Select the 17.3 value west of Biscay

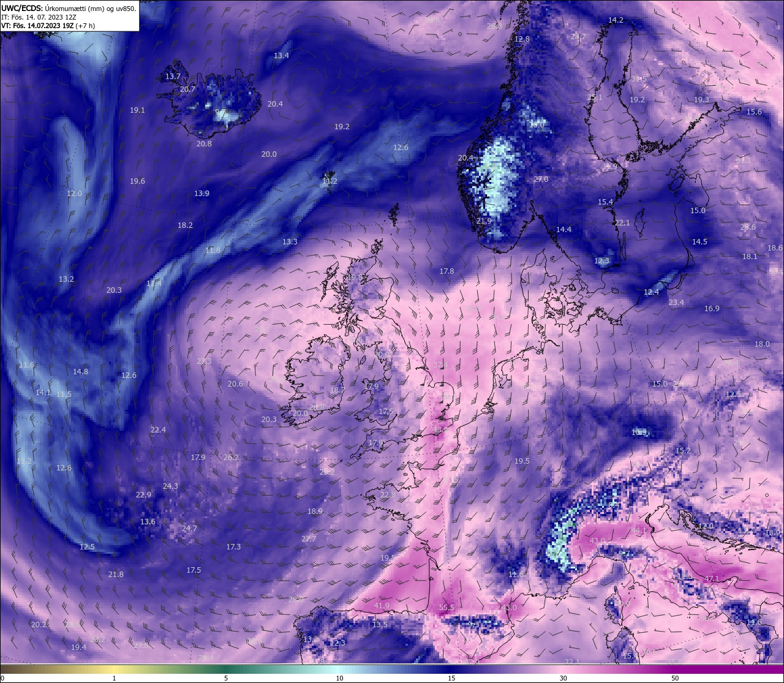click(x=233, y=547)
